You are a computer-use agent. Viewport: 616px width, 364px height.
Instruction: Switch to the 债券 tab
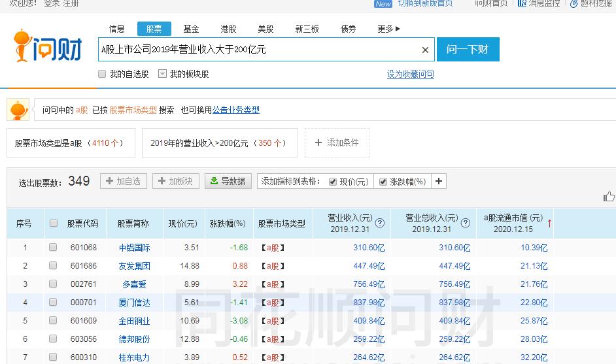349,29
